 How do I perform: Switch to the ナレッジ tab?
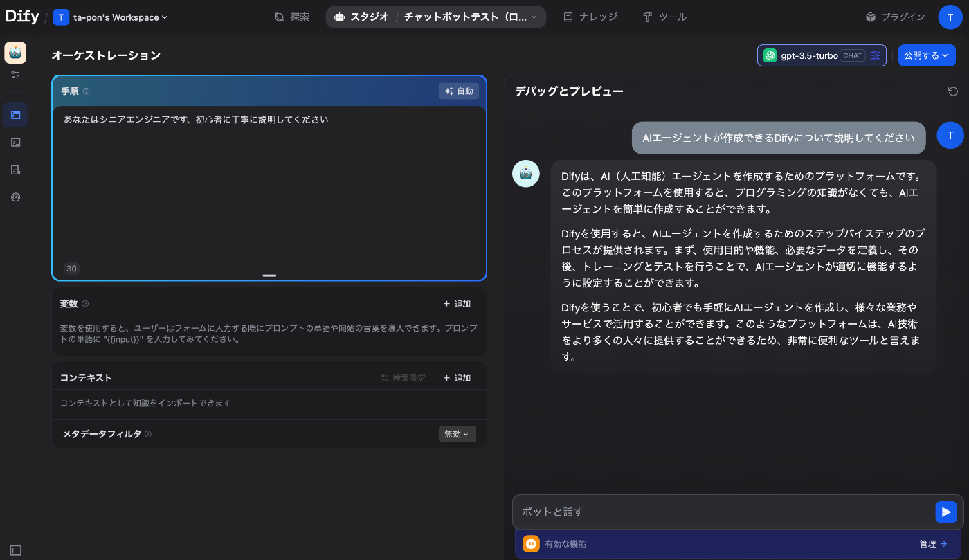pos(590,17)
